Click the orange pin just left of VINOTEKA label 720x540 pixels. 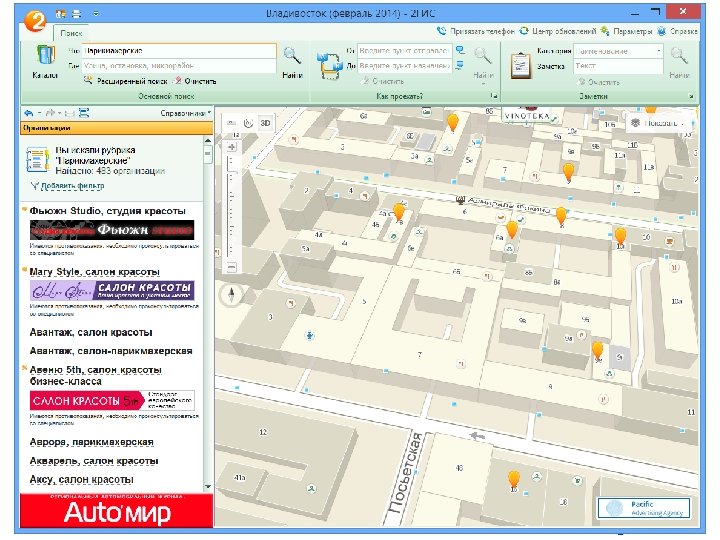(453, 122)
